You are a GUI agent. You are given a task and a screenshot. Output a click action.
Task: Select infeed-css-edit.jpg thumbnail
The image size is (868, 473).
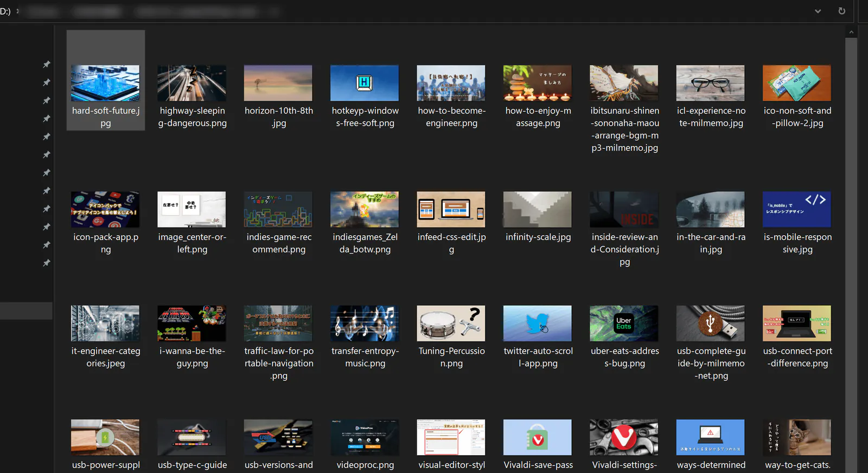451,209
